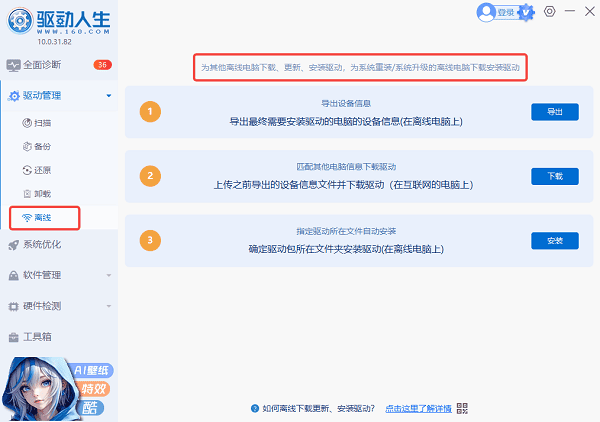This screenshot has width=600, height=422.
Task: Collapse the 驱动管理 section arrow
Action: pos(108,96)
